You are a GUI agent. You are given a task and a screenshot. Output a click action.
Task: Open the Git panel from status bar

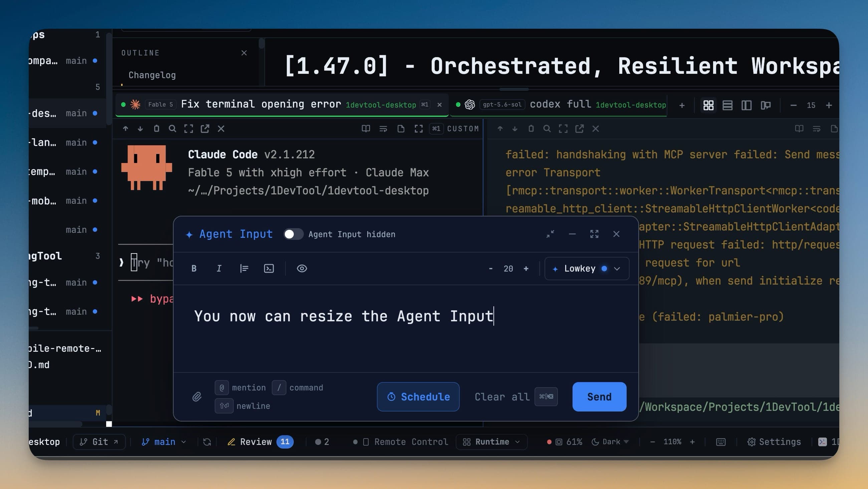pos(99,442)
